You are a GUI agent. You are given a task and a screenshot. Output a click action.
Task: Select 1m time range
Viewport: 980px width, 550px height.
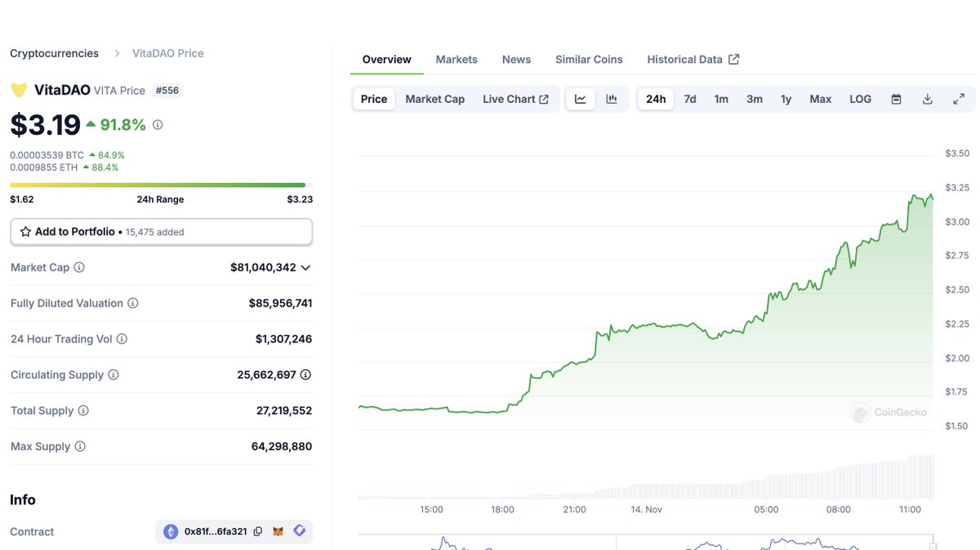click(x=721, y=99)
